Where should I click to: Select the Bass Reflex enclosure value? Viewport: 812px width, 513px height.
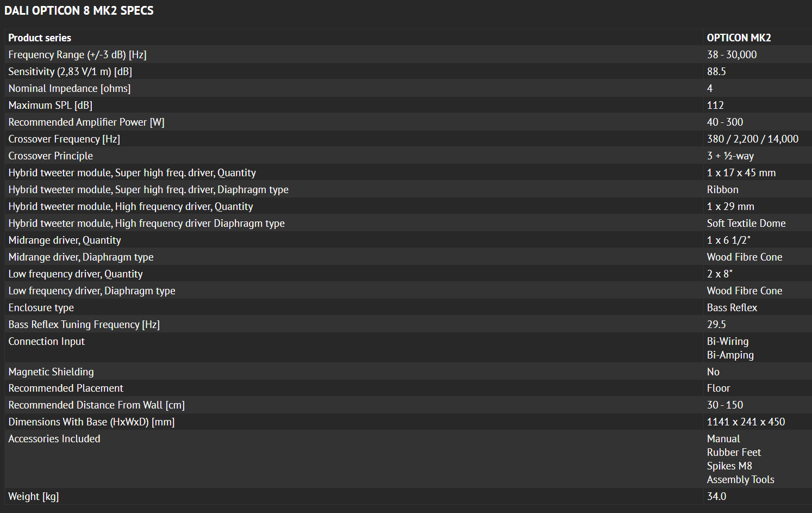click(732, 307)
